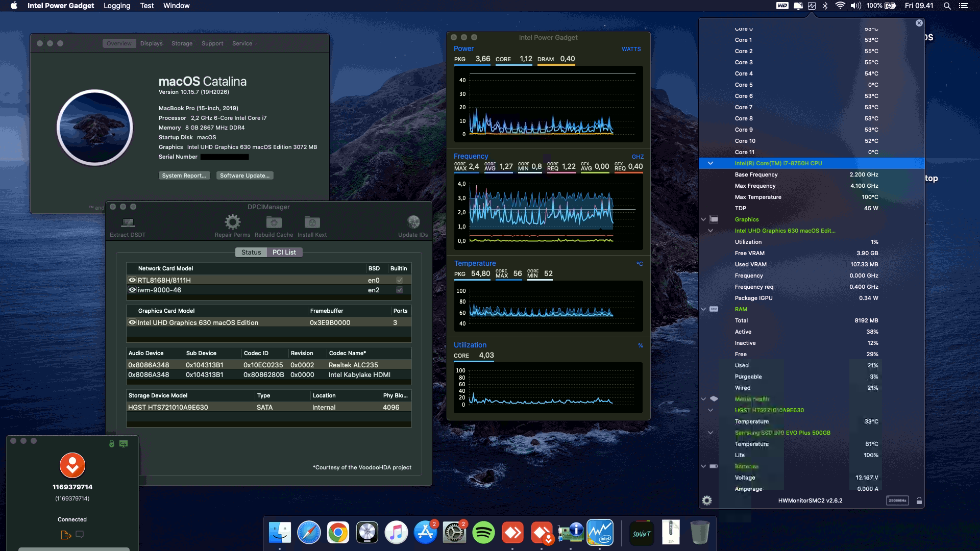Viewport: 980px width, 551px height.
Task: Open Safari from the dock
Action: [309, 533]
